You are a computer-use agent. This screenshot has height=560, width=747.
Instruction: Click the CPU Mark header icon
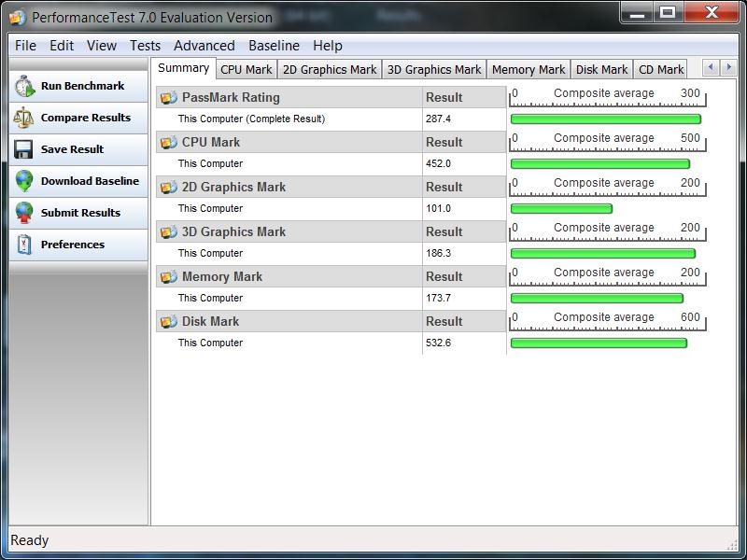(x=169, y=143)
